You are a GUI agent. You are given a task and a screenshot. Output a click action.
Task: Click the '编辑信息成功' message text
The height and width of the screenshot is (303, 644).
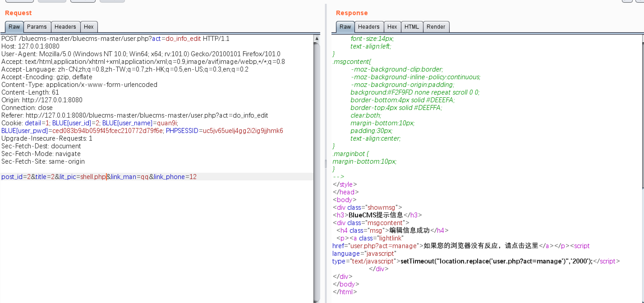(409, 230)
